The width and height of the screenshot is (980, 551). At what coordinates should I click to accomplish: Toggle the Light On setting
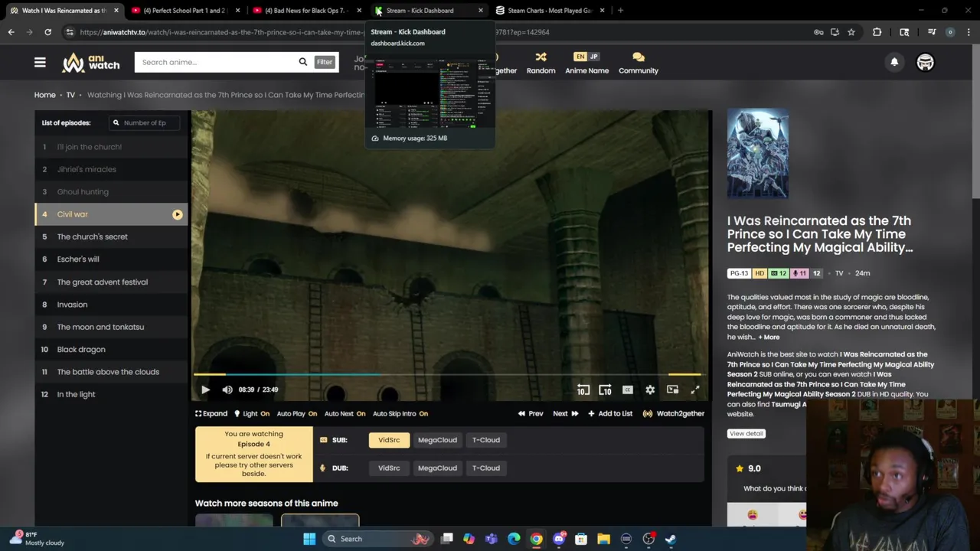(x=251, y=413)
